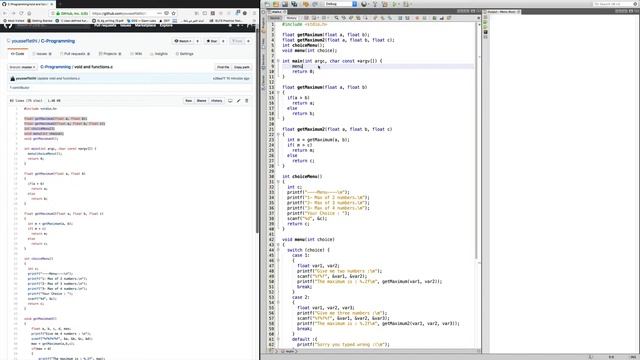
Task: Collapse fold marker at getMaximum2 line 22
Action: click(278, 134)
